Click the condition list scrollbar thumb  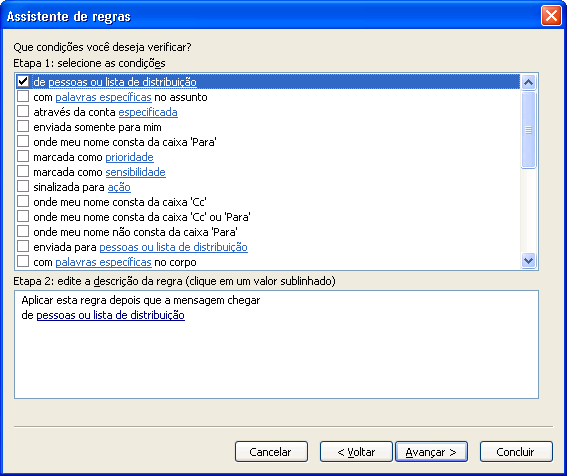528,130
